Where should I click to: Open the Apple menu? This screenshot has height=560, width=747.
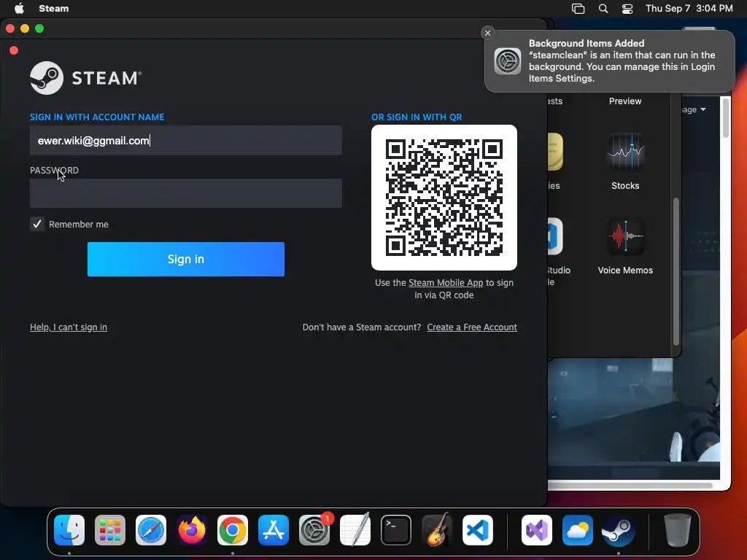19,8
